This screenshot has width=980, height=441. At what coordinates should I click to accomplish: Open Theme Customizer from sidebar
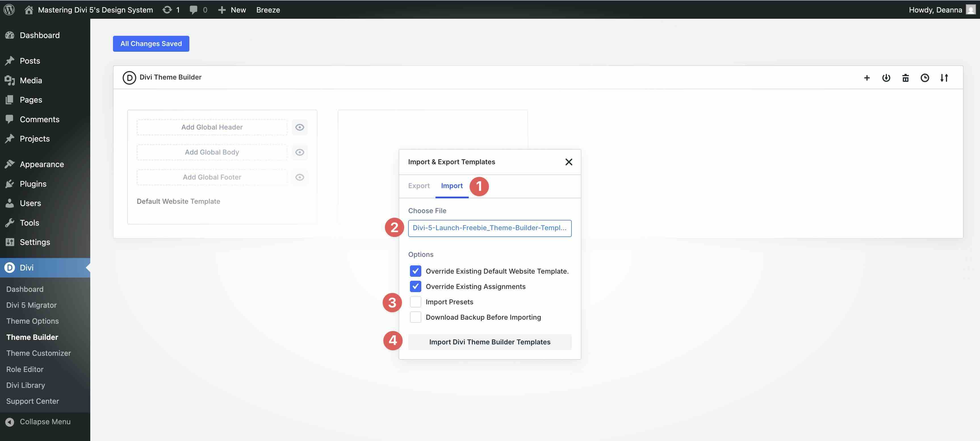click(38, 353)
